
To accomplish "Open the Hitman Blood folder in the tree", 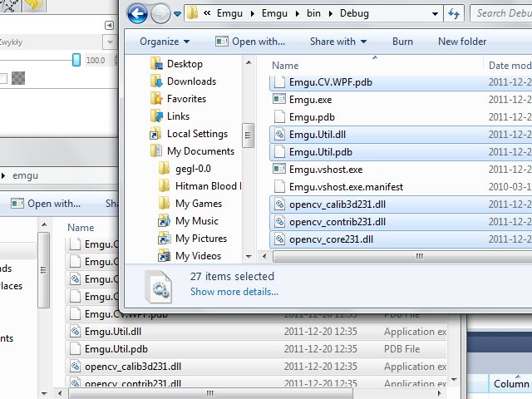I will [x=199, y=186].
